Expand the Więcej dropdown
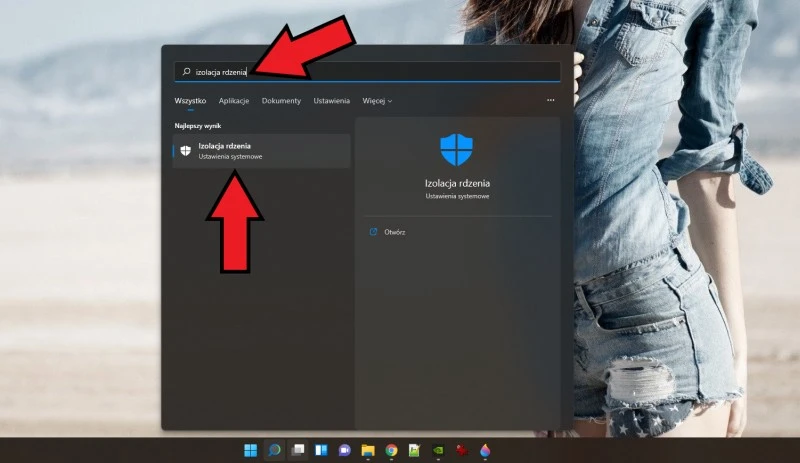 point(378,101)
